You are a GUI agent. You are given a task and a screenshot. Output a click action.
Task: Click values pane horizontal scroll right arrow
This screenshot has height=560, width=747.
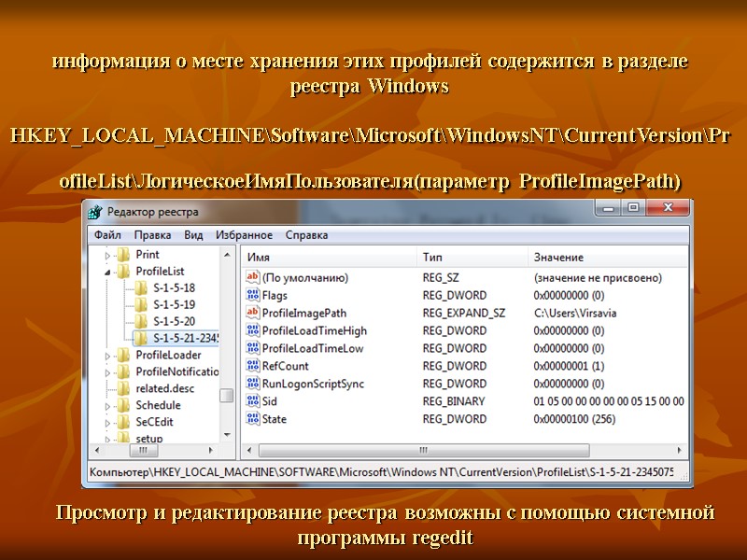(680, 450)
